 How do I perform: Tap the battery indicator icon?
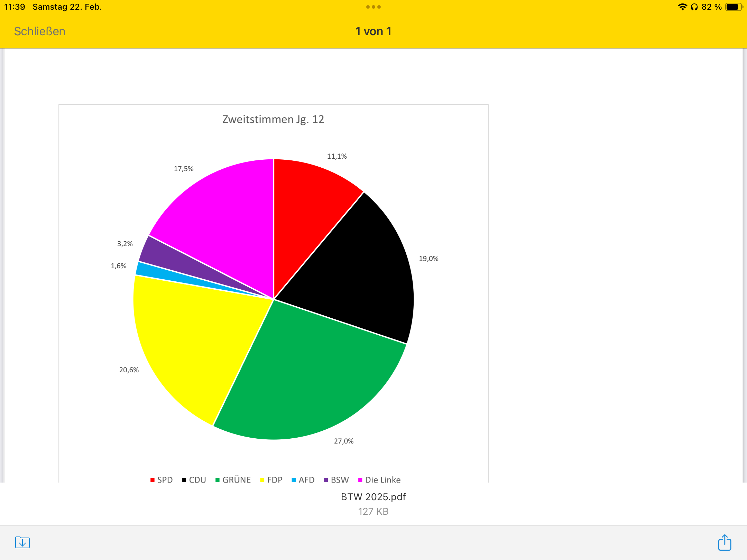734,7
